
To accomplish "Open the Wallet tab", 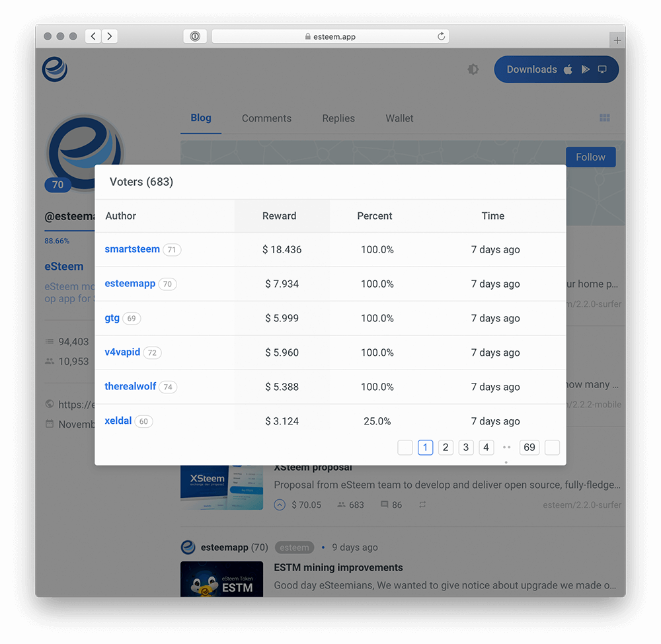I will click(x=399, y=118).
